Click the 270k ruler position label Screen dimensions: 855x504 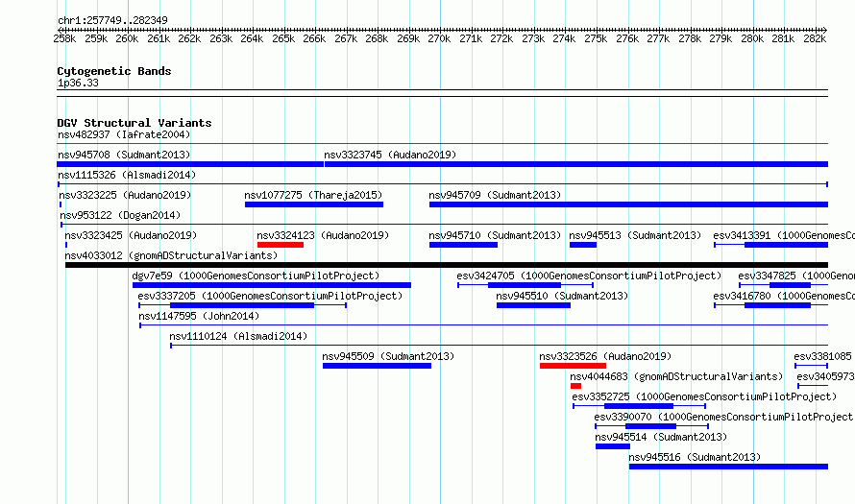tap(439, 38)
